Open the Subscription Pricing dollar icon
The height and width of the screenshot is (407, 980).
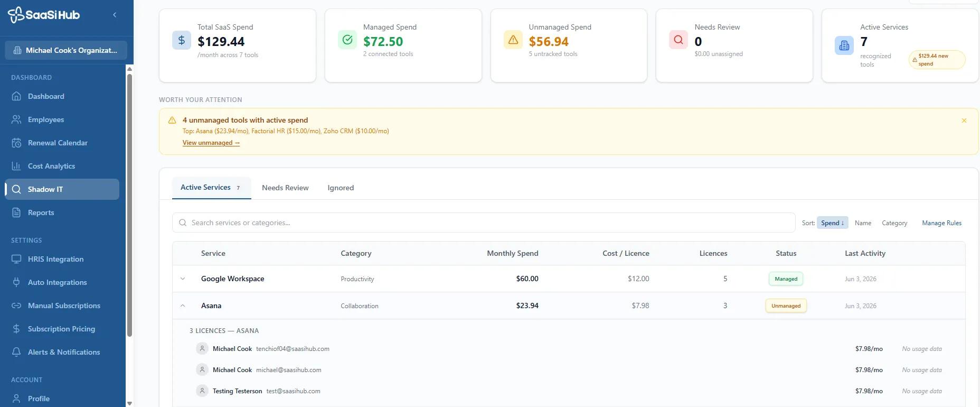pos(16,329)
